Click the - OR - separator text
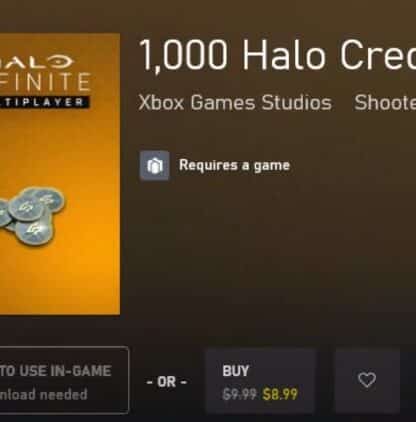Image resolution: width=416 pixels, height=422 pixels. (x=167, y=382)
